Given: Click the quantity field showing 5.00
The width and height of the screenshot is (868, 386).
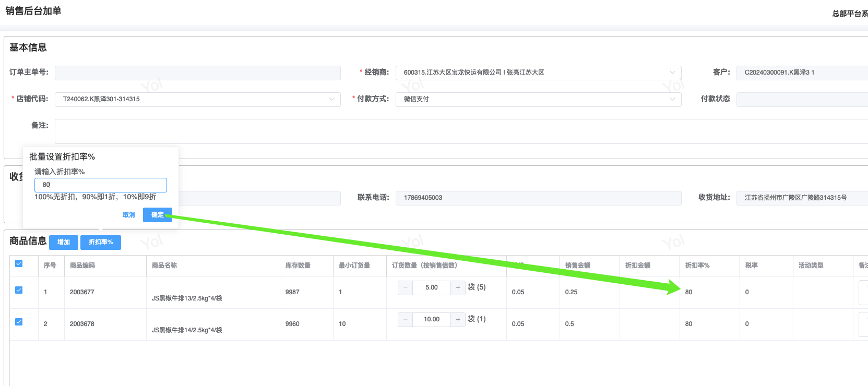Looking at the screenshot, I should [431, 287].
